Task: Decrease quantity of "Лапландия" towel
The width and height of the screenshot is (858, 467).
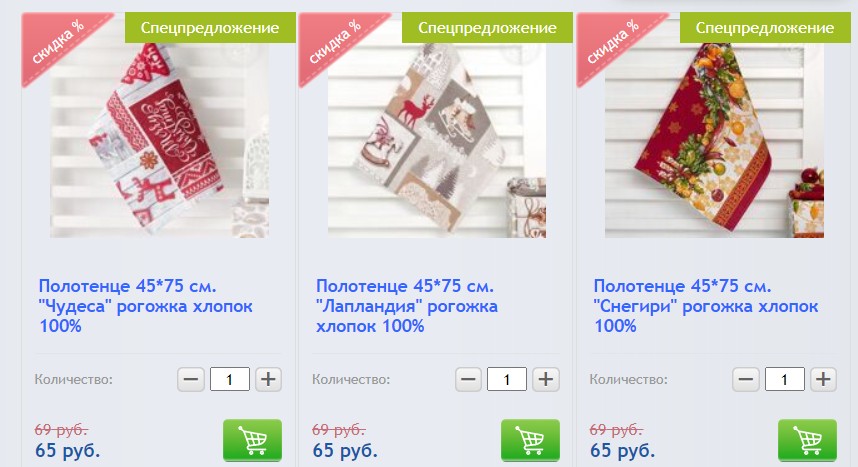Action: [x=468, y=379]
